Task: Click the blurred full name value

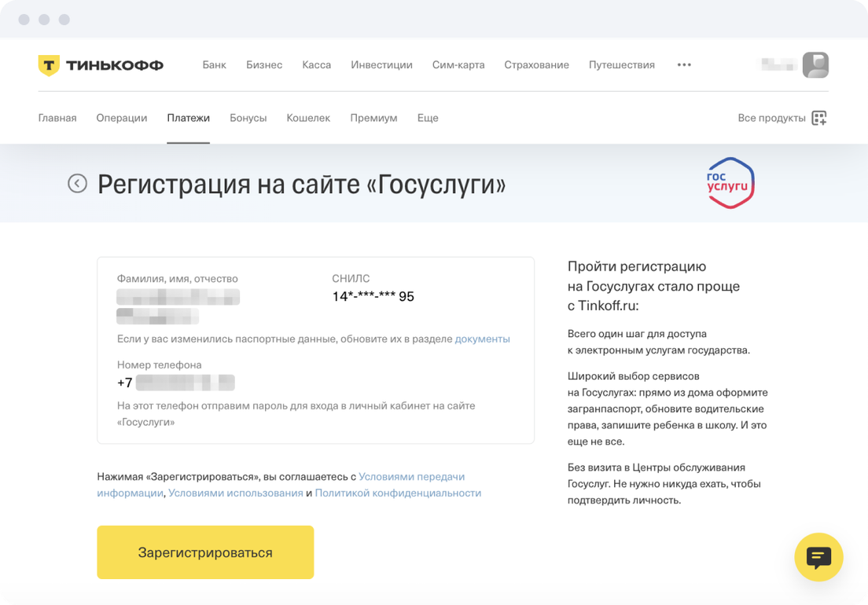Action: pos(178,306)
